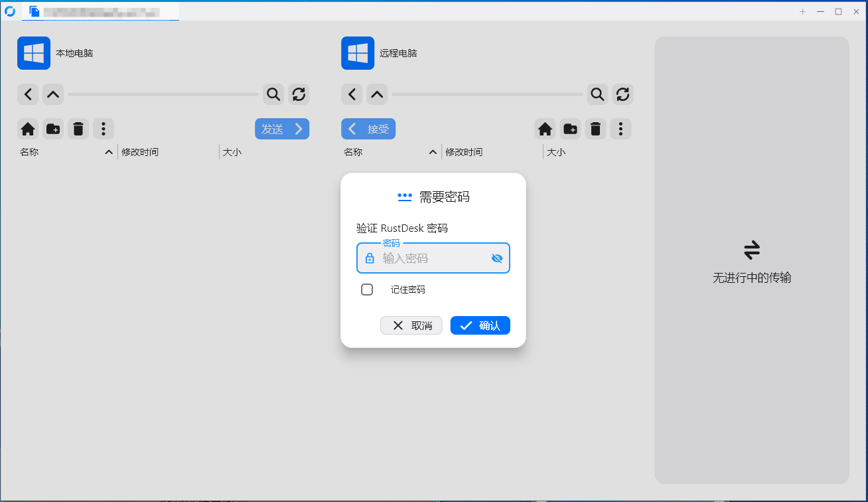The height and width of the screenshot is (502, 868).
Task: Click the 输入密码 password field
Action: [x=433, y=258]
